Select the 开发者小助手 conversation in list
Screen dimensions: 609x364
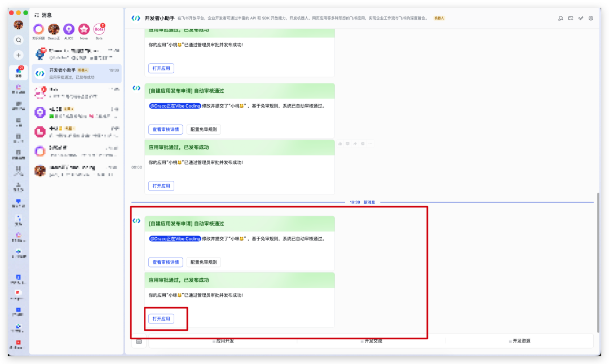click(x=76, y=73)
